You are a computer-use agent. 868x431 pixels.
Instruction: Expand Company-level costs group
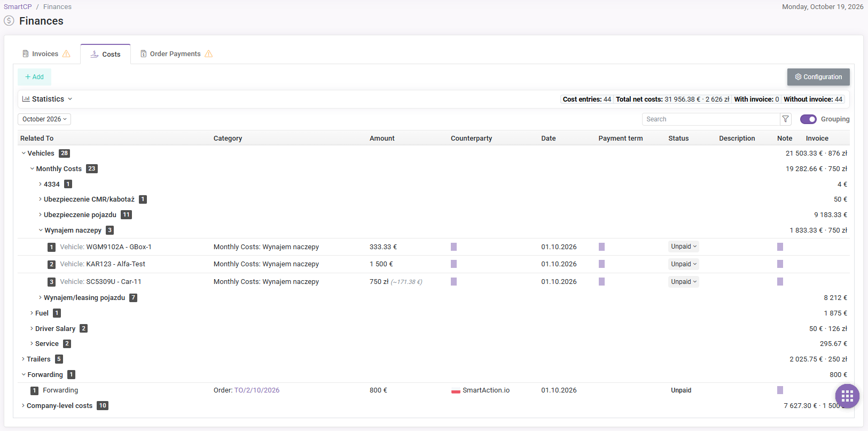pyautogui.click(x=23, y=406)
